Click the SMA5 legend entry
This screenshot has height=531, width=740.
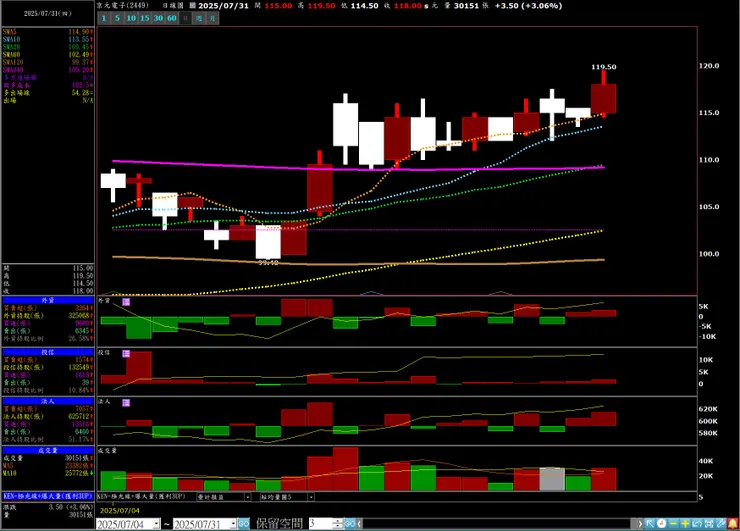48,32
